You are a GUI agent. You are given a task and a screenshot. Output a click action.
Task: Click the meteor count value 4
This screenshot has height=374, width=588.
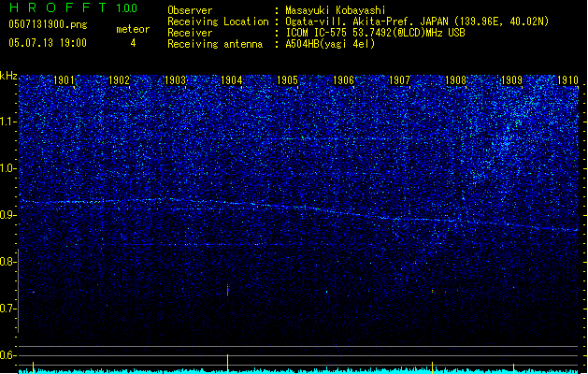click(x=133, y=43)
